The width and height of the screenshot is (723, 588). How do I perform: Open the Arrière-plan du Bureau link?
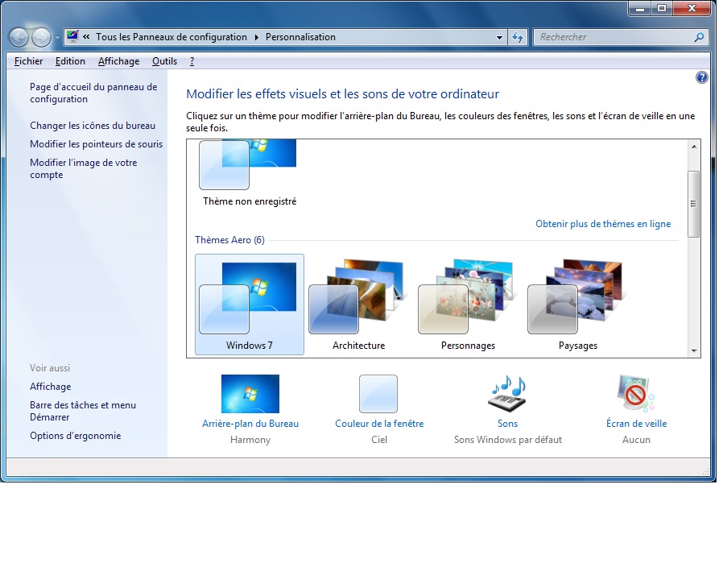point(250,424)
